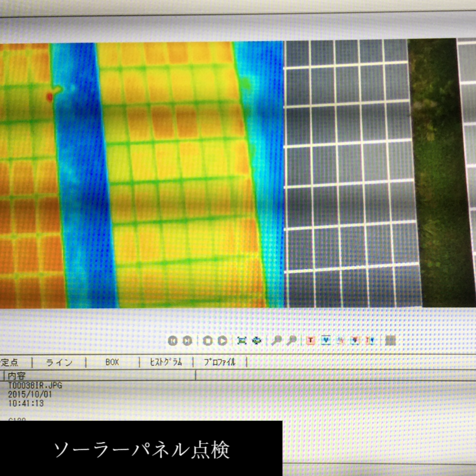Open the プロファイル tab
The width and height of the screenshot is (476, 476).
220,362
